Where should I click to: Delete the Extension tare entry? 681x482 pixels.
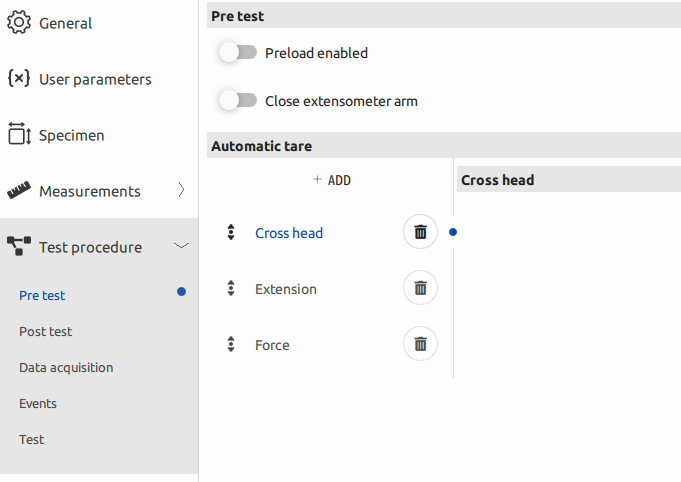(420, 288)
